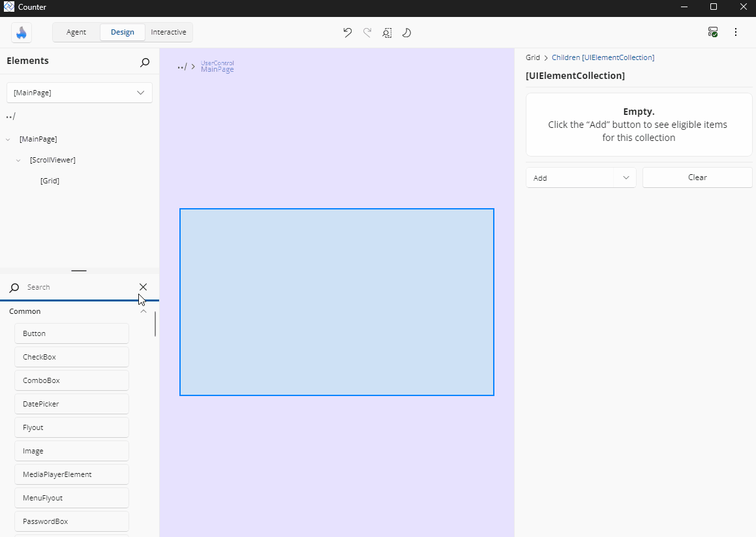Open the three-dot options menu
Image resolution: width=756 pixels, height=537 pixels.
click(736, 32)
